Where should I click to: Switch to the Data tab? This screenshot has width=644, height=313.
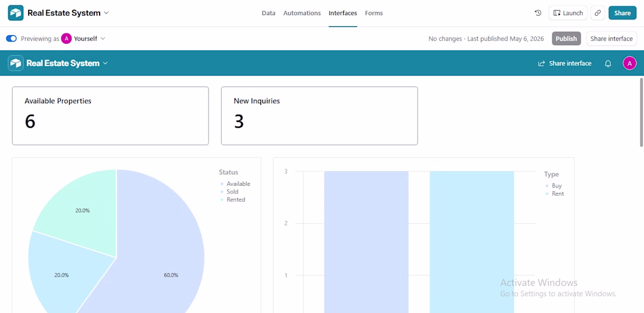coord(269,13)
